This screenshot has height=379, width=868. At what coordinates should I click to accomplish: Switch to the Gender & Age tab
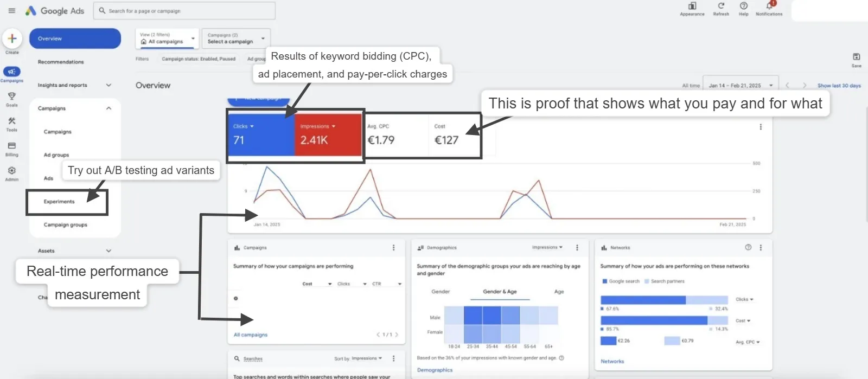pyautogui.click(x=500, y=292)
